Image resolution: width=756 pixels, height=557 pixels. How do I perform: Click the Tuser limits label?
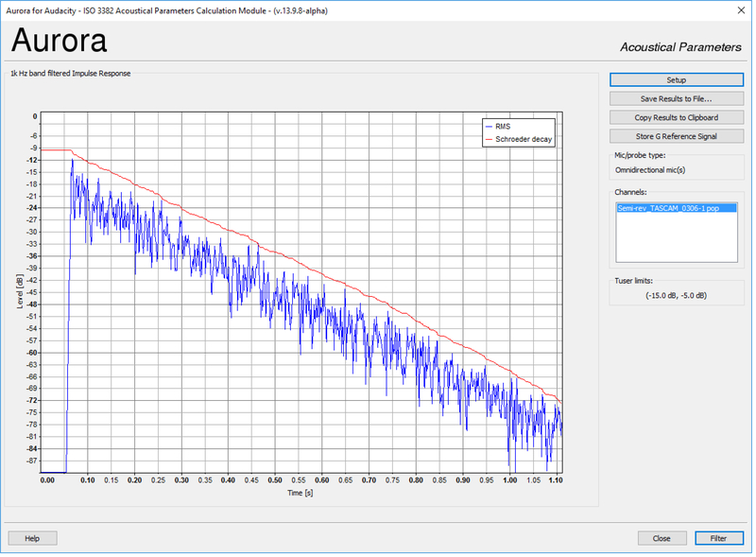coord(633,281)
